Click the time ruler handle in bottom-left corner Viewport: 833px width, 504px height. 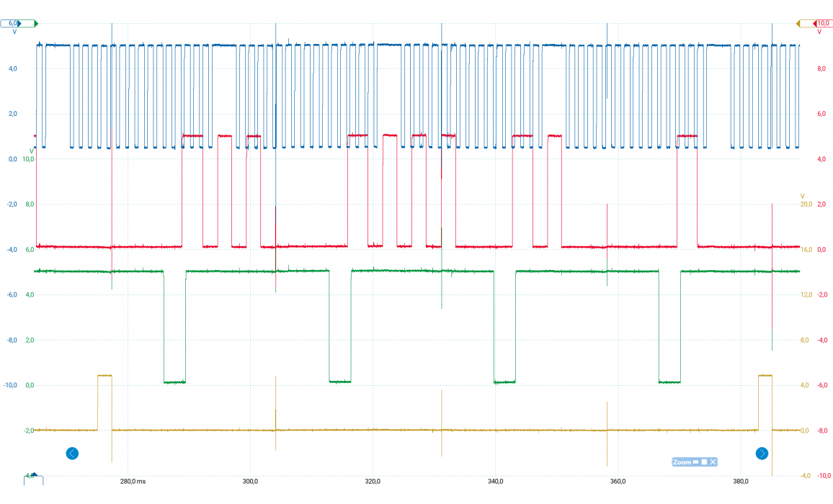(x=33, y=479)
